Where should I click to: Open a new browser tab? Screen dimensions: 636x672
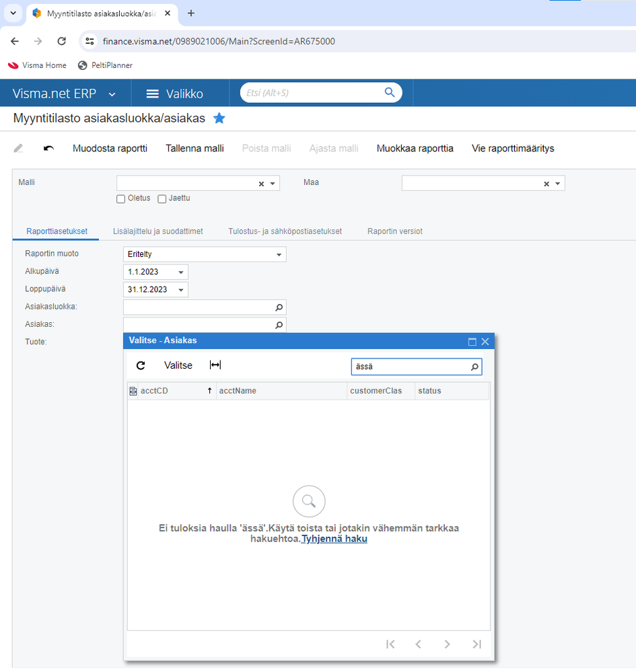click(191, 13)
